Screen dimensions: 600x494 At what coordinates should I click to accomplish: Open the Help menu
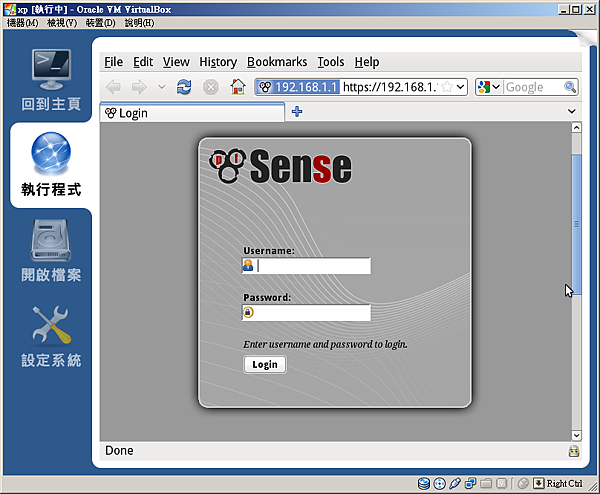(367, 62)
